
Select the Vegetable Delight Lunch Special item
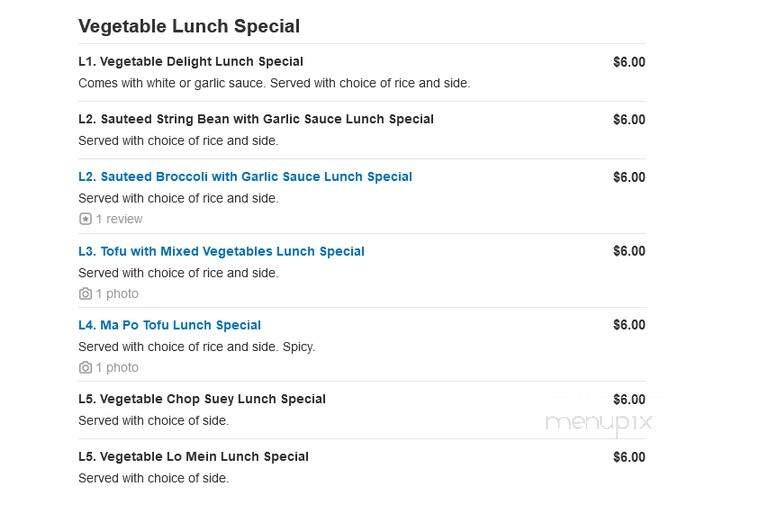190,62
